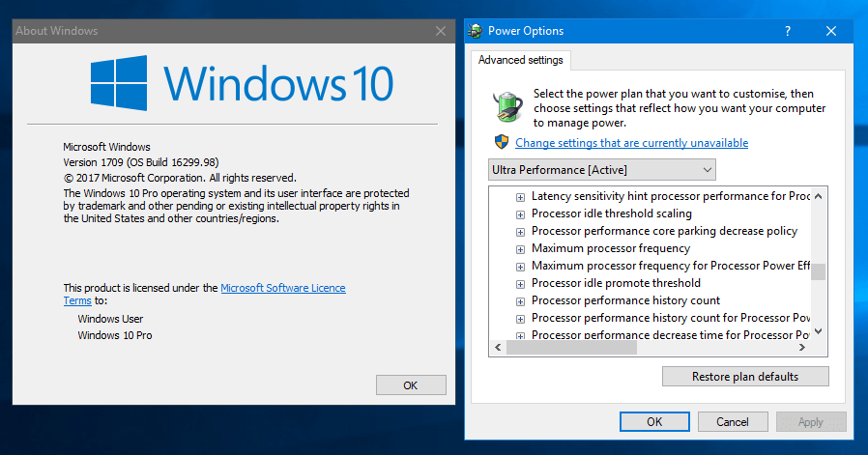
Task: Expand Processor performance core parking decrease policy
Action: click(520, 232)
